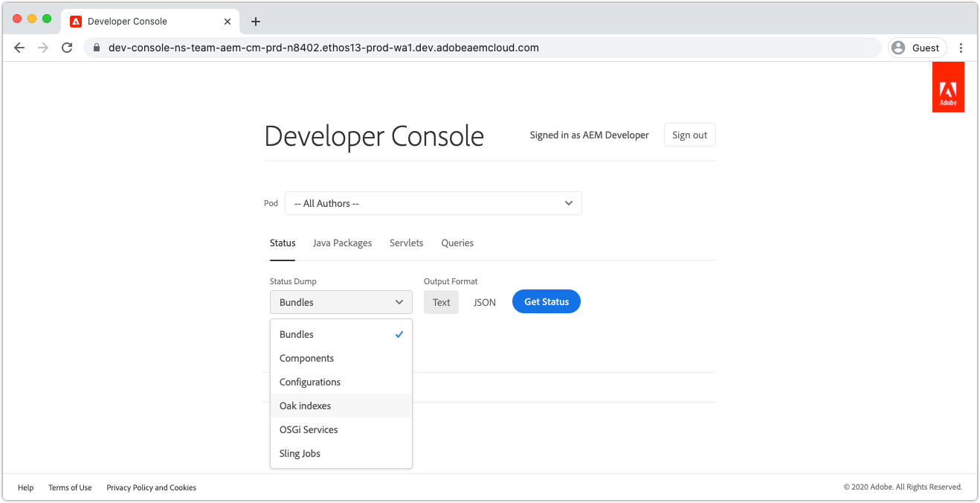
Task: Open a new browser tab with plus icon
Action: [256, 22]
